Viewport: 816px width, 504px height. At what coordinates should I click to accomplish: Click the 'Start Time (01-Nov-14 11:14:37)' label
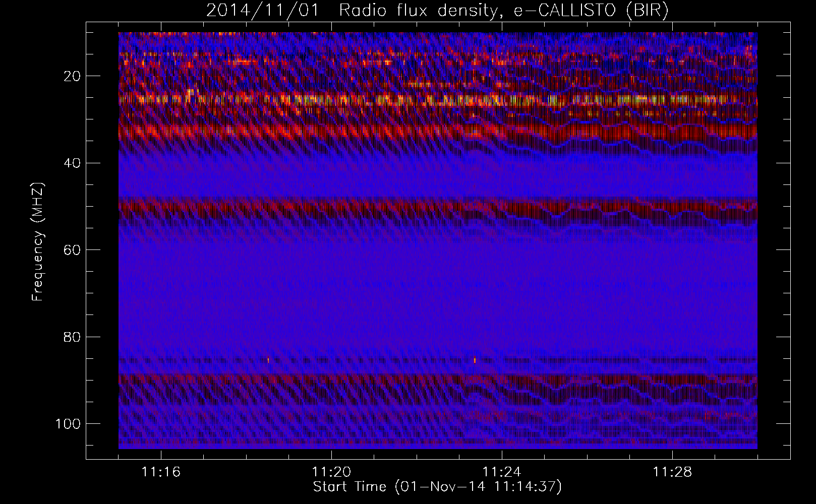[437, 487]
